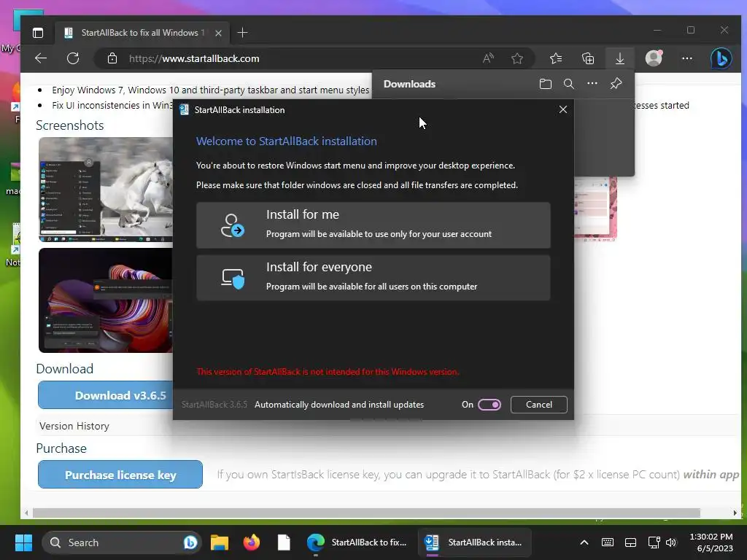Click the horizontal scrollbar of the page
Viewport: 747px width, 560px height.
pos(366,513)
